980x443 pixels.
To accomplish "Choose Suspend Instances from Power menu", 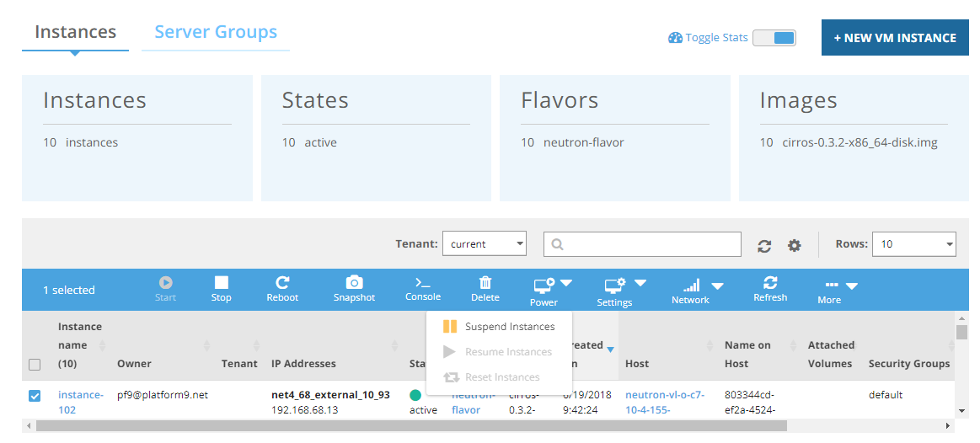I will (509, 327).
